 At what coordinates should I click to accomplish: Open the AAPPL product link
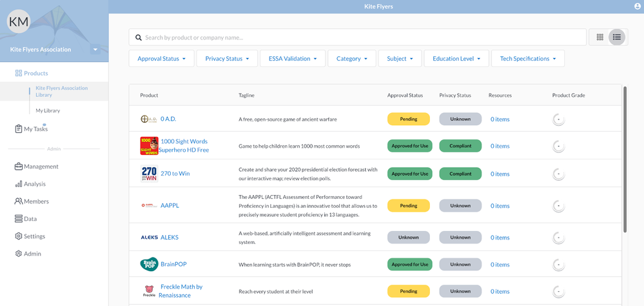(170, 206)
